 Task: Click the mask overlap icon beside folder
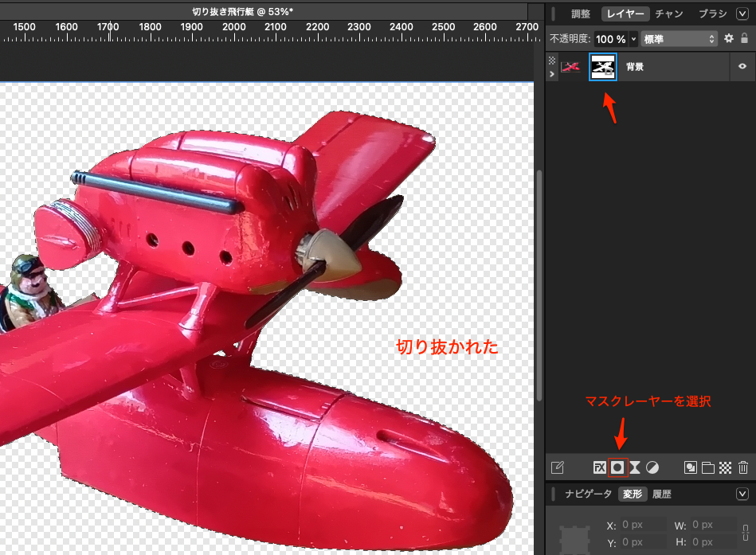pyautogui.click(x=691, y=467)
